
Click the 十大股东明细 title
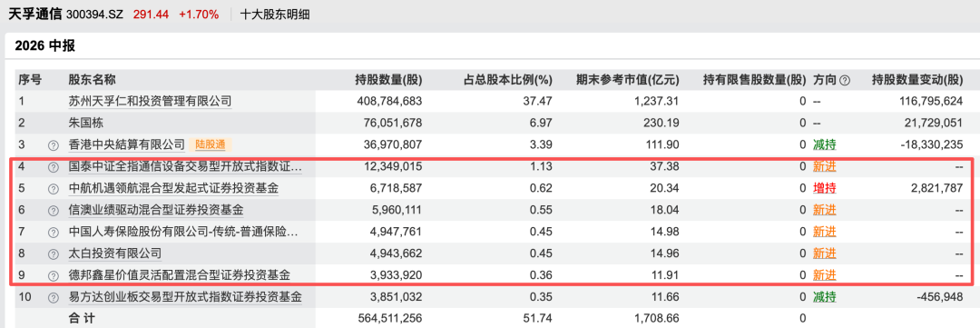pos(274,14)
